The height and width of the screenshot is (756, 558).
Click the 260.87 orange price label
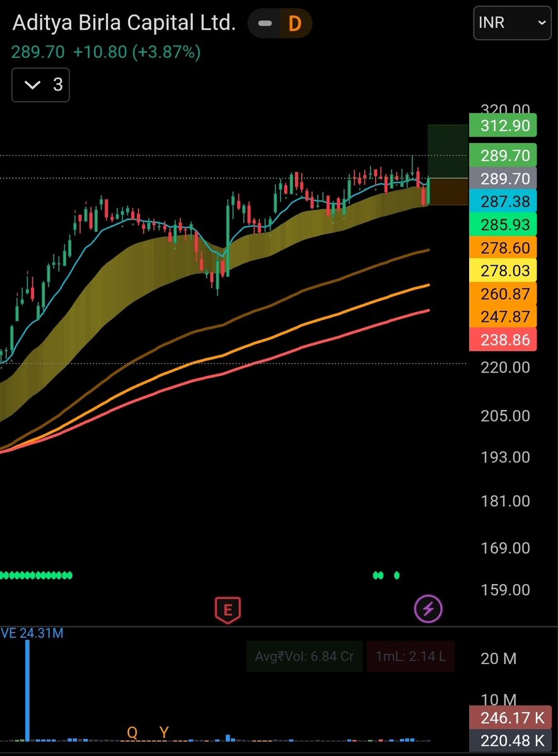[503, 294]
